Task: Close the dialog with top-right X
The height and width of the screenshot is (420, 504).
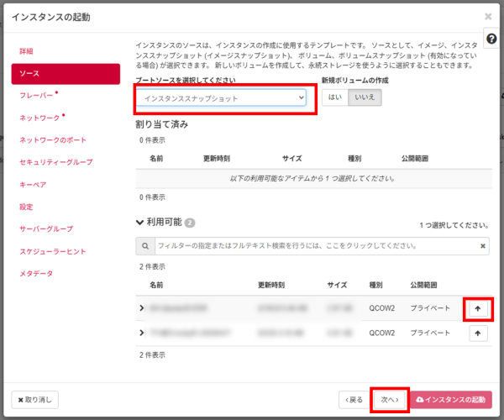Action: coord(488,16)
